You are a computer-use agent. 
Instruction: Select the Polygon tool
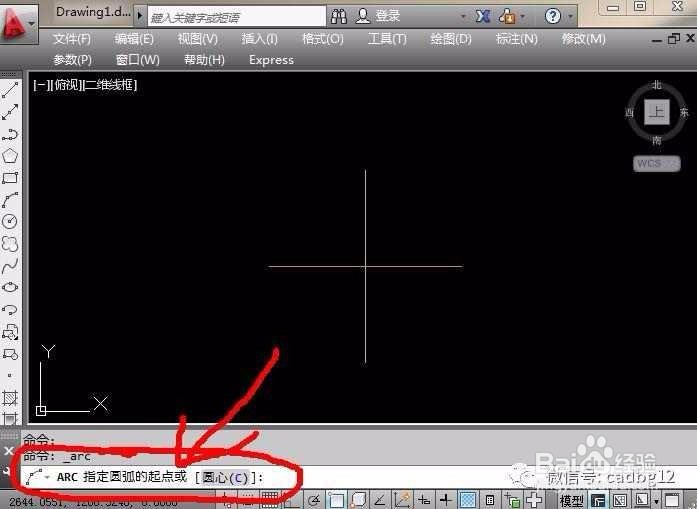coord(10,156)
